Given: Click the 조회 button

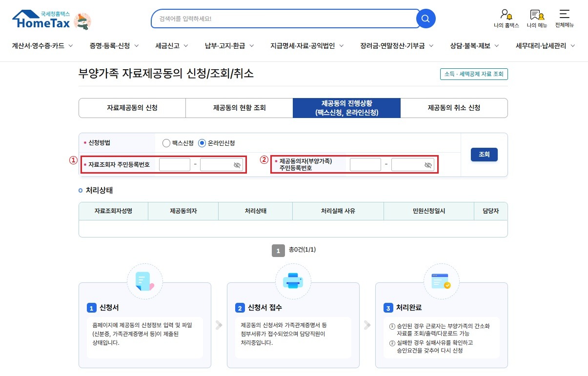Looking at the screenshot, I should pos(484,155).
